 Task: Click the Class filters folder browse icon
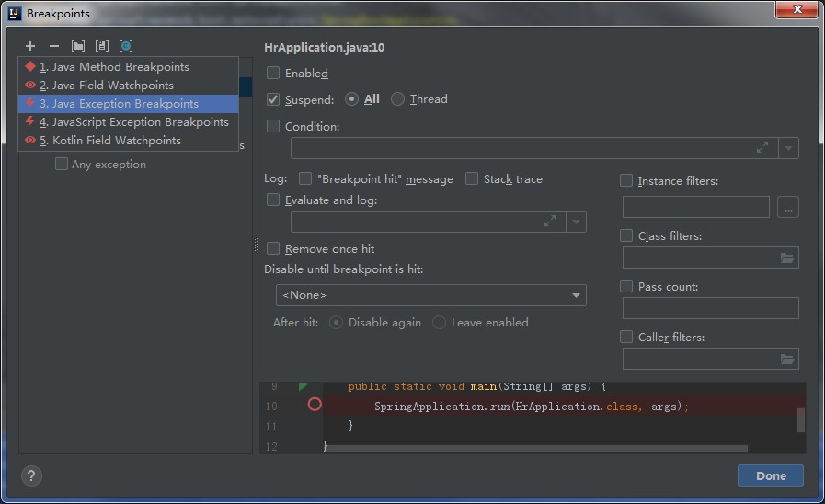click(x=787, y=258)
